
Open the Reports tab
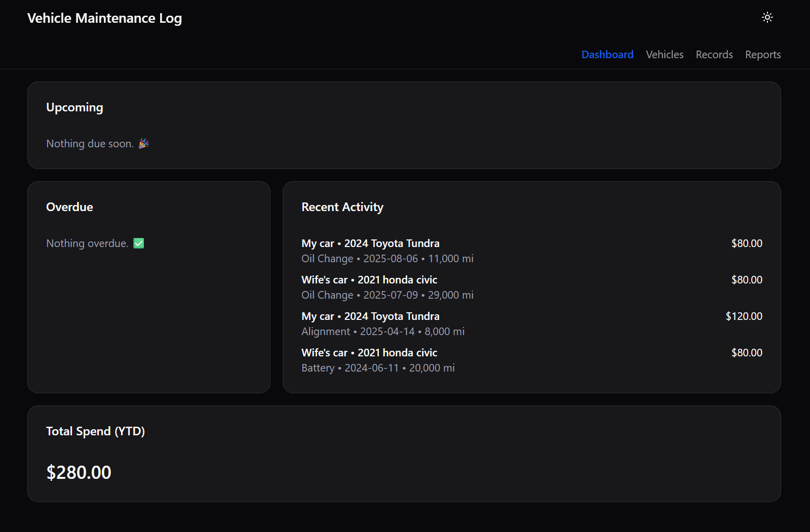coord(763,55)
